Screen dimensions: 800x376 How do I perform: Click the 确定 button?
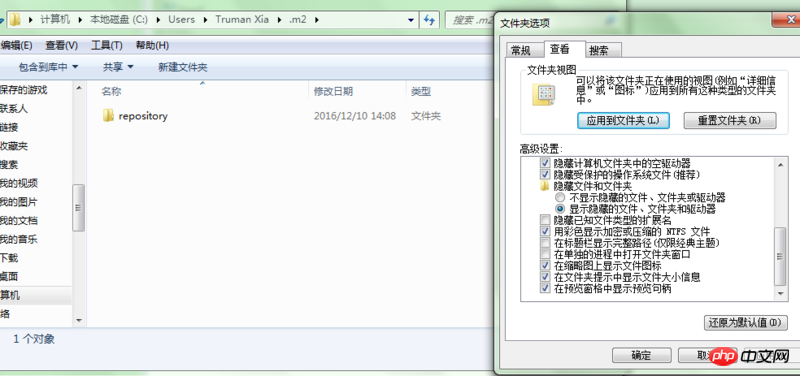[x=641, y=356]
